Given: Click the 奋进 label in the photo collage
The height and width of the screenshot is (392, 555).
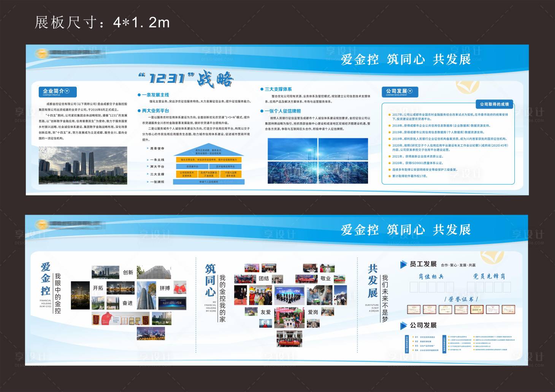Looking at the screenshot, I should click(x=128, y=303).
